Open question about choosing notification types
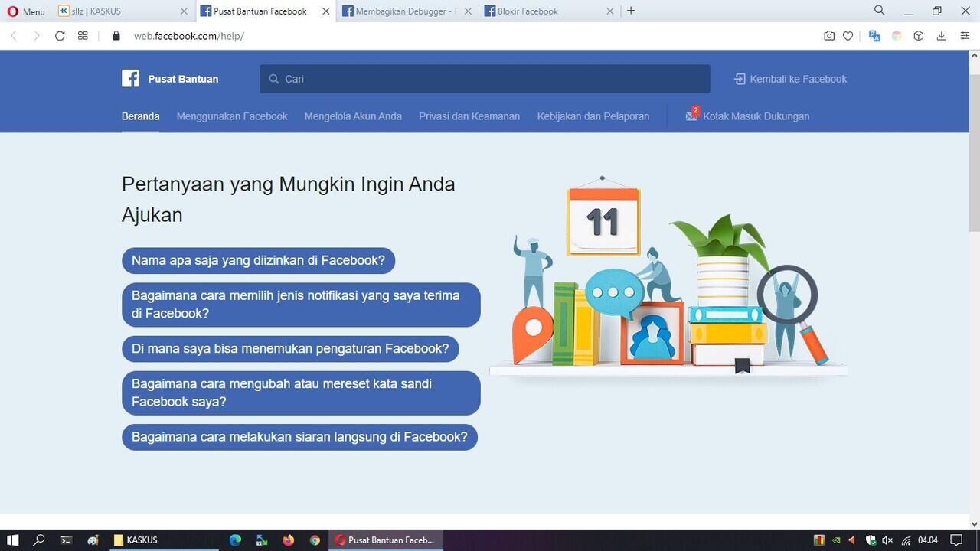This screenshot has height=551, width=980. point(301,305)
